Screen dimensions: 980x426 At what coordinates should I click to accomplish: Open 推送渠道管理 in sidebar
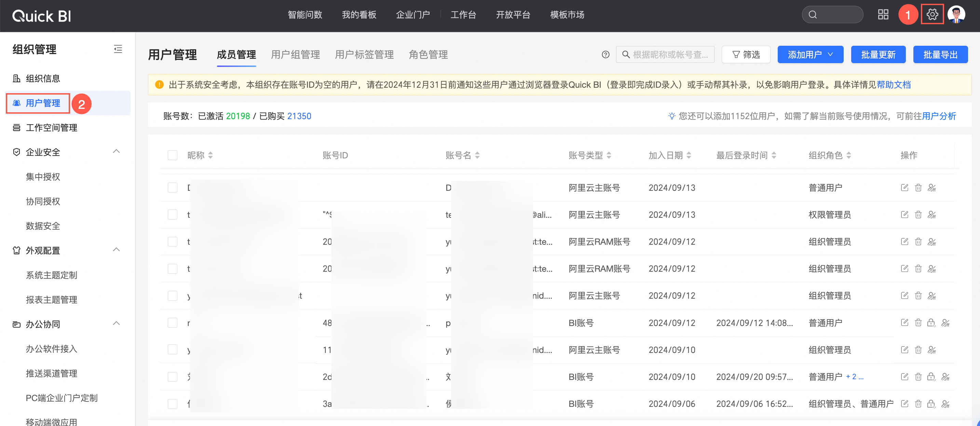click(51, 373)
